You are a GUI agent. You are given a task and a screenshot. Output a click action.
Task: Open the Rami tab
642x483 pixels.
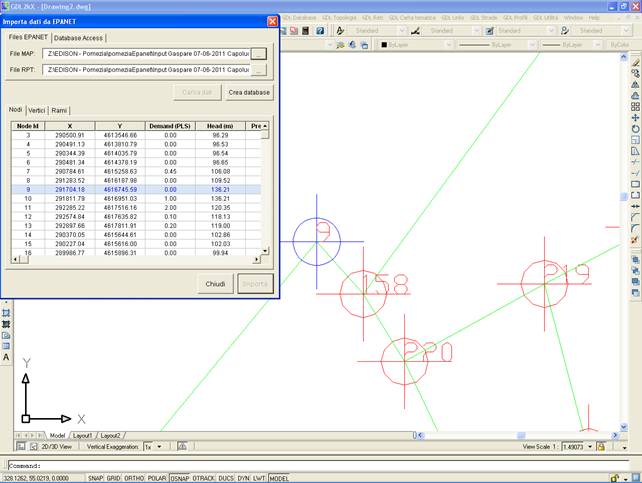coord(59,110)
